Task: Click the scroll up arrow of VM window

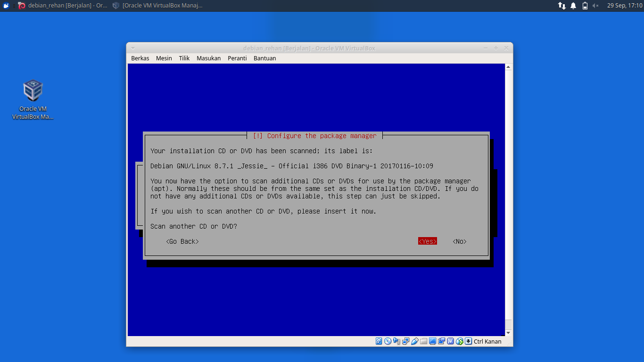Action: point(508,67)
